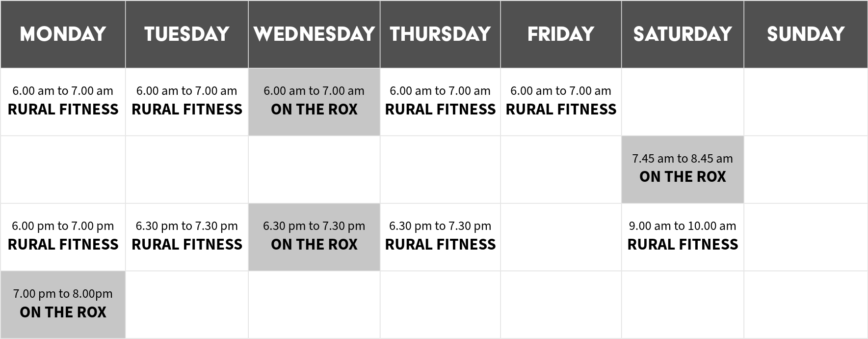Choose Saturday 9.00 am Rural Fitness class
The height and width of the screenshot is (339, 868).
tap(683, 237)
